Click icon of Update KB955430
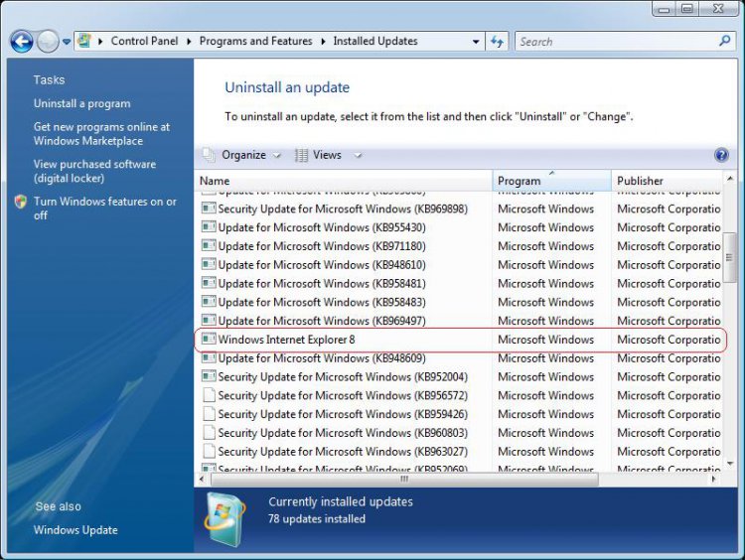Image resolution: width=745 pixels, height=560 pixels. point(209,227)
